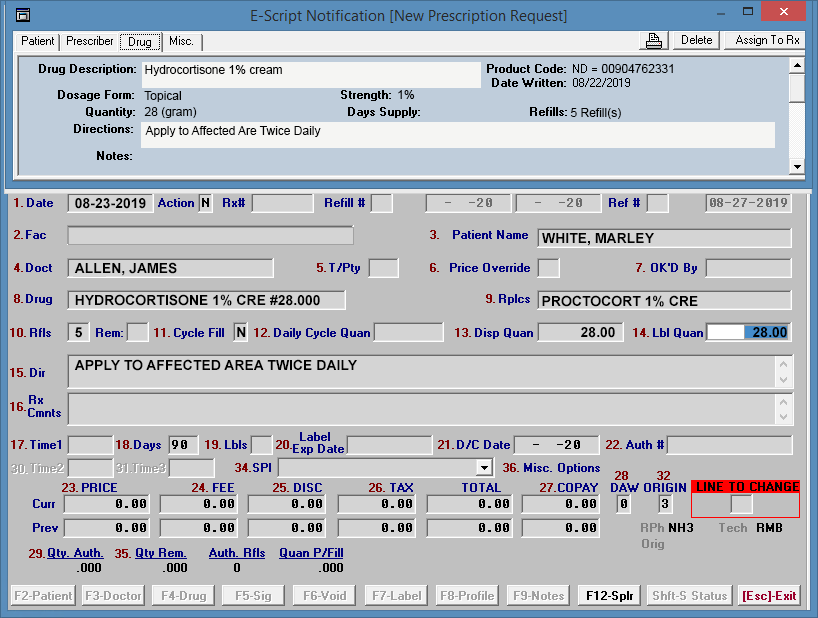Switch to the Patient tab
Image resolution: width=818 pixels, height=618 pixels.
38,42
